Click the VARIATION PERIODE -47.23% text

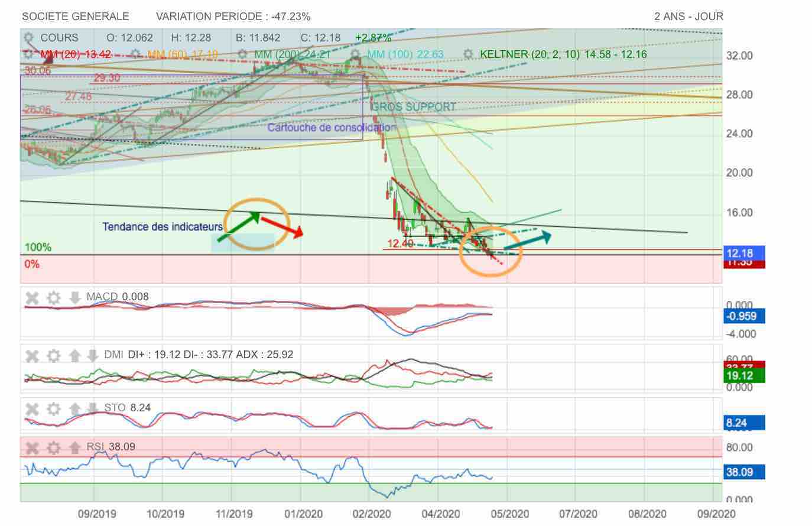click(x=233, y=17)
